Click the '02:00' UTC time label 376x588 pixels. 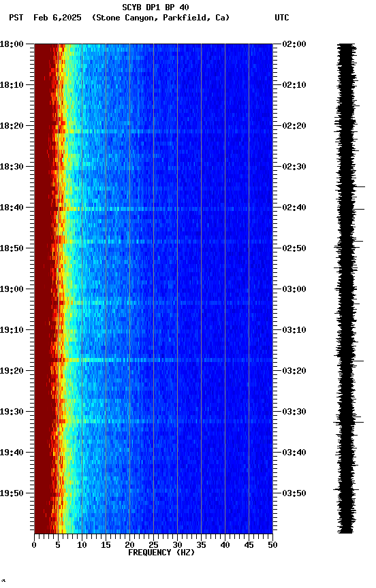click(x=294, y=44)
